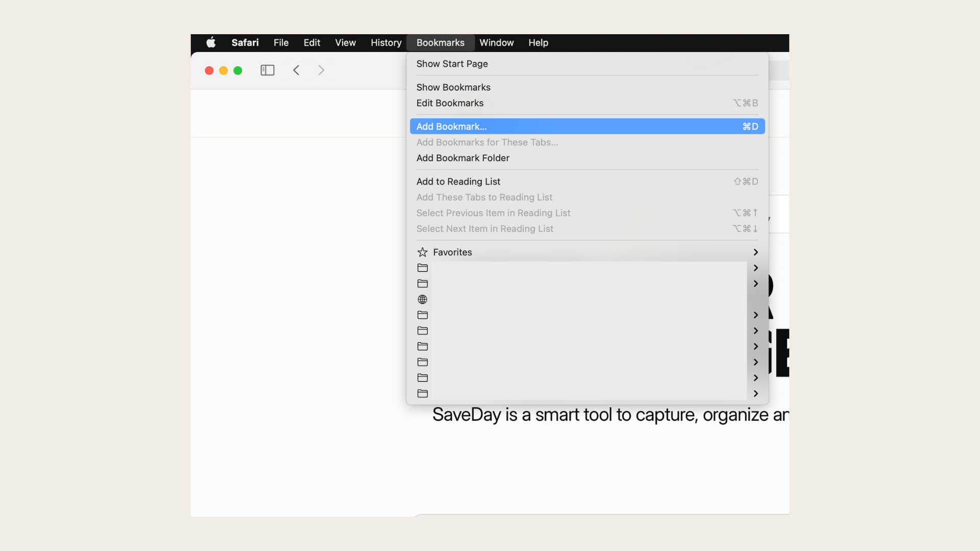Click the SaveDay description text on page
The image size is (980, 551).
[610, 415]
